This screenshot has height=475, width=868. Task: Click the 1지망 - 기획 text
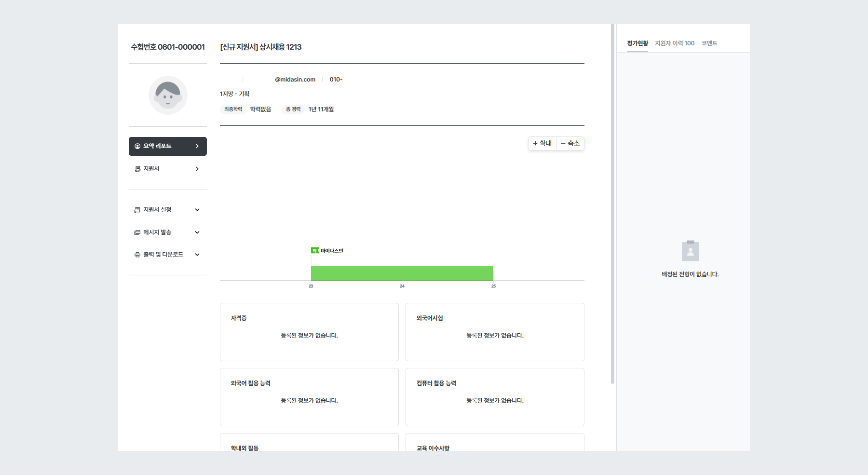point(234,94)
